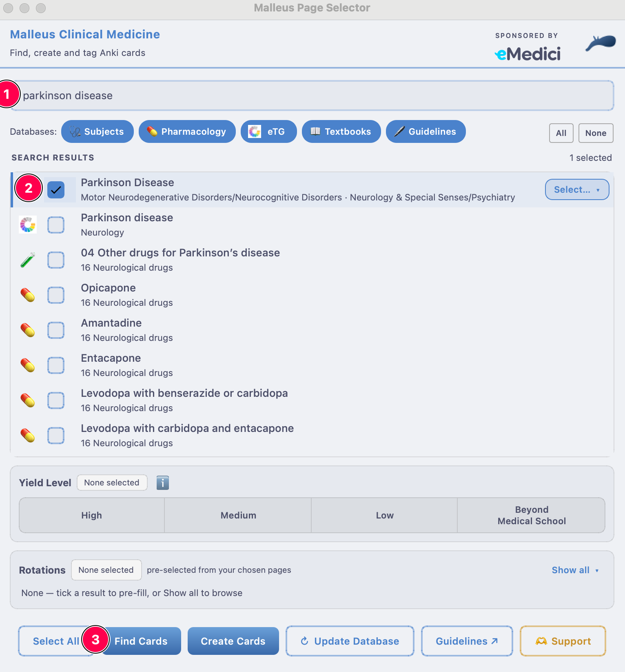Screen dimensions: 625x672
Task: Select the Entacapone result title
Action: pos(111,358)
